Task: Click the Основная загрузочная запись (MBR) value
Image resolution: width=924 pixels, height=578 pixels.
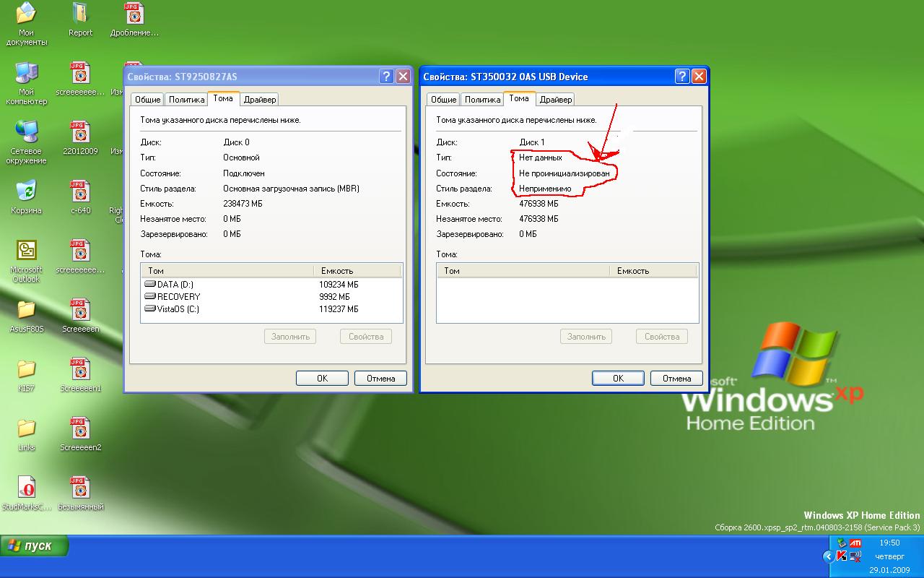Action: (x=291, y=189)
